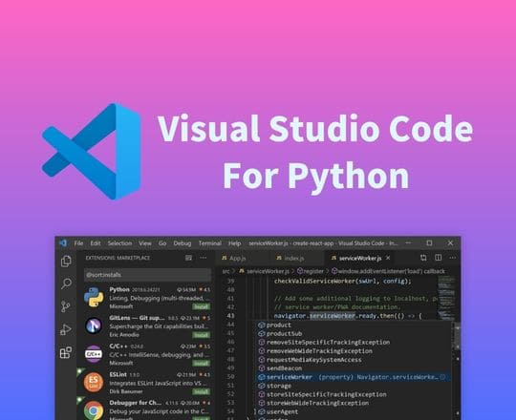Click the VS Code logo in title bar

pos(62,243)
